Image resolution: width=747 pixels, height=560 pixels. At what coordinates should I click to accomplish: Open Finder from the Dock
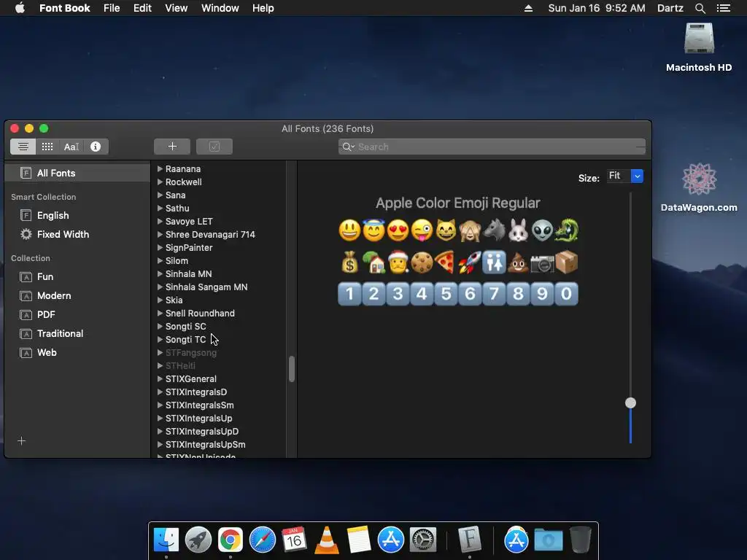pos(166,540)
